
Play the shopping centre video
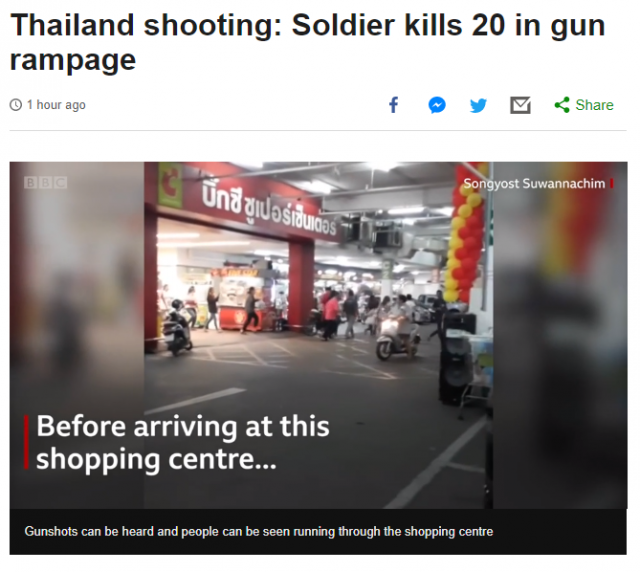click(x=318, y=335)
